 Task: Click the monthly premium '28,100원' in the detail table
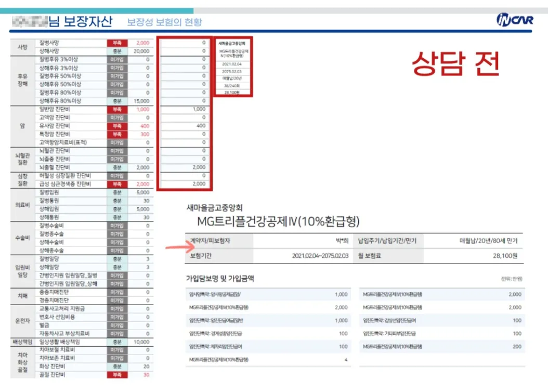click(x=505, y=256)
